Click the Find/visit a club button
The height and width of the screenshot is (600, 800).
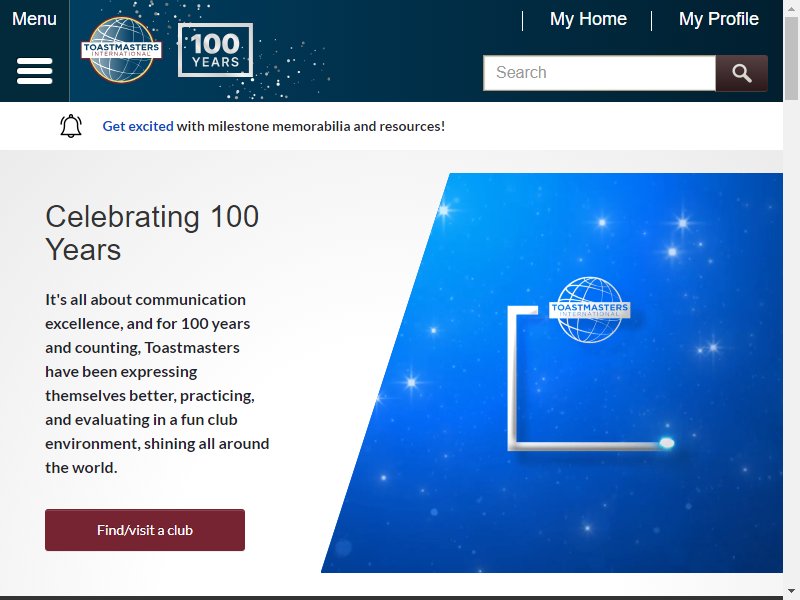145,530
